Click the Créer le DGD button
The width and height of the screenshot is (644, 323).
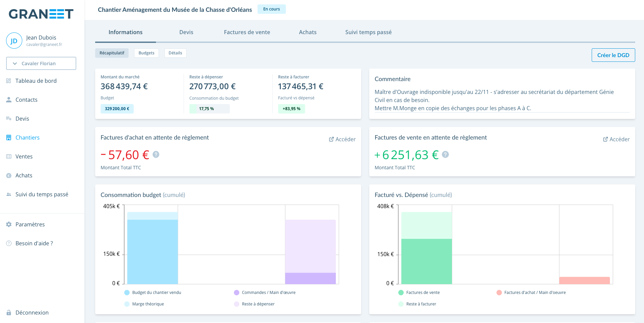coord(613,55)
